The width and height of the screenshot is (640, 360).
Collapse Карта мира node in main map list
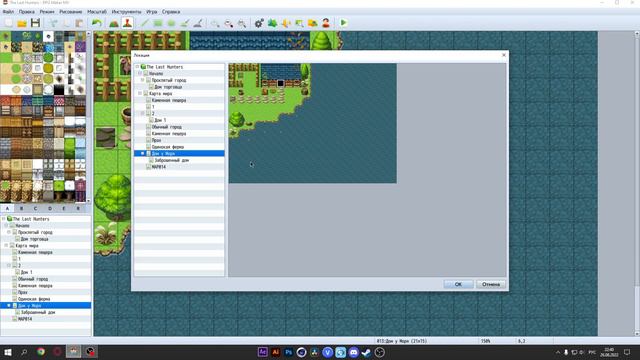6,245
